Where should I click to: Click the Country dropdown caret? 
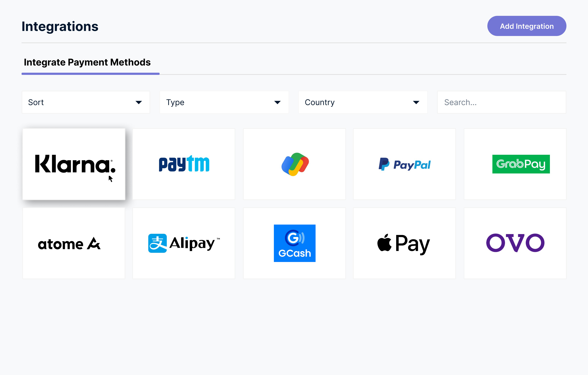pyautogui.click(x=416, y=102)
